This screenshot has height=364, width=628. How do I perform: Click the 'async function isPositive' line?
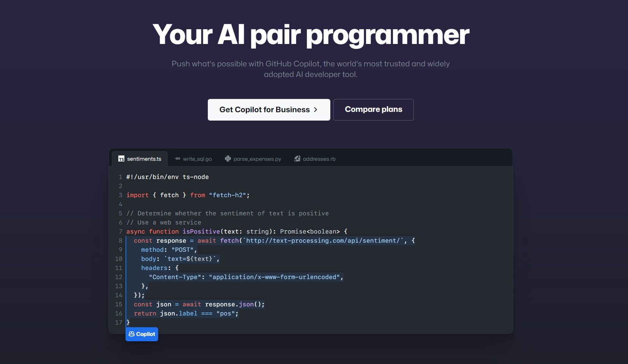pos(237,232)
